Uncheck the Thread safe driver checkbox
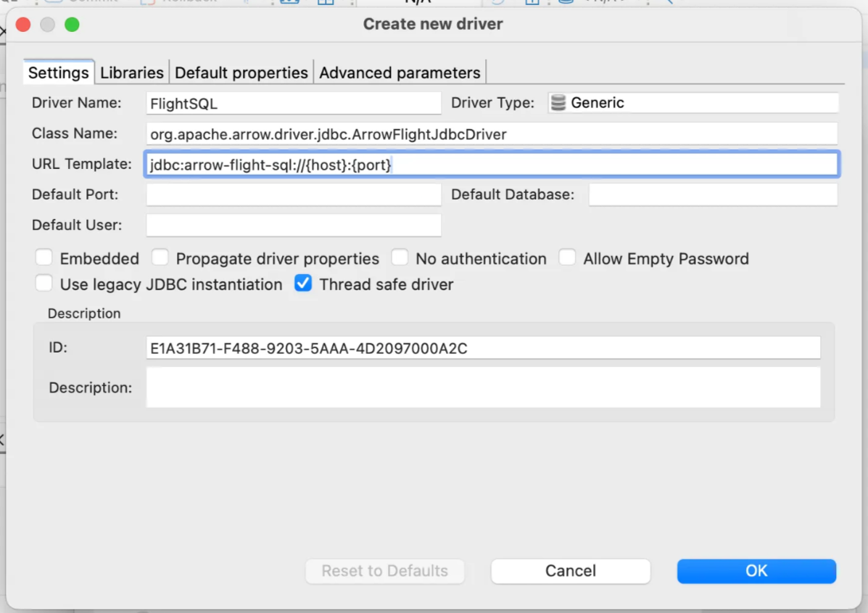Image resolution: width=868 pixels, height=613 pixels. [303, 284]
